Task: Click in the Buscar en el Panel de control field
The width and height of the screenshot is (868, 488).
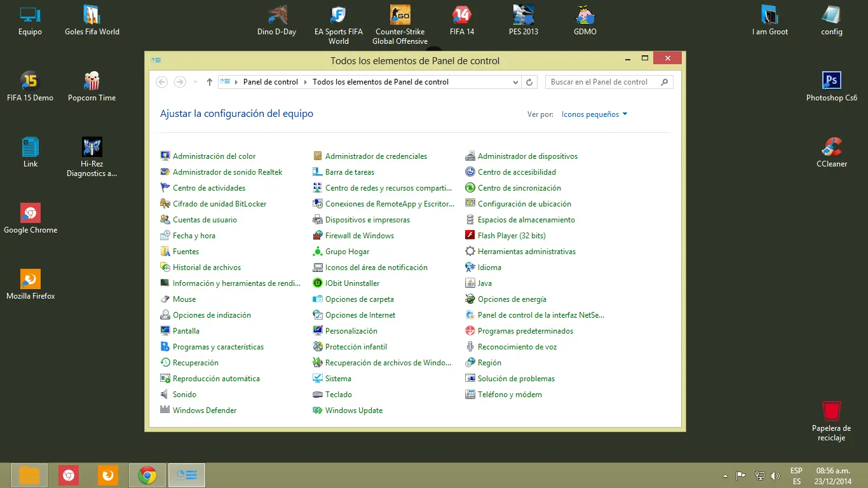Action: pos(609,82)
